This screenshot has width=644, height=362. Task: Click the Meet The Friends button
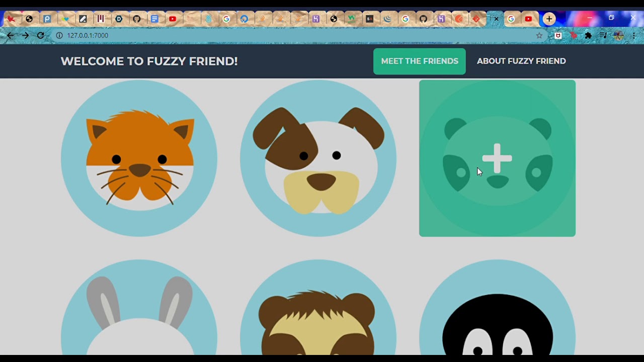(420, 61)
